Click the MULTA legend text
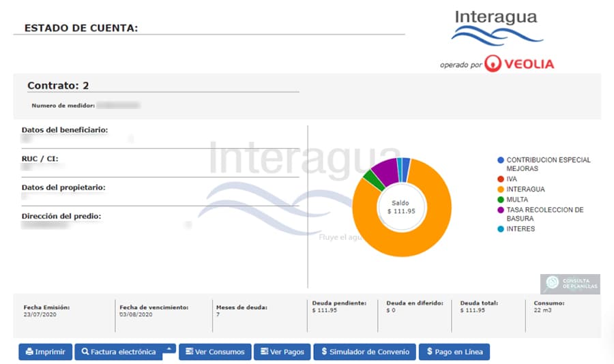Image resolution: width=614 pixels, height=364 pixels. click(517, 200)
